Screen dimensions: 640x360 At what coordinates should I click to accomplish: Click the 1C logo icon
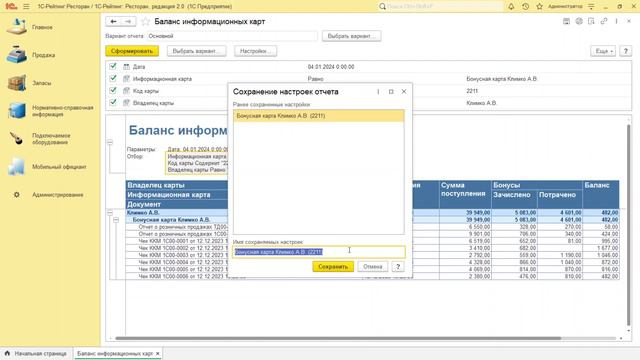tap(11, 7)
